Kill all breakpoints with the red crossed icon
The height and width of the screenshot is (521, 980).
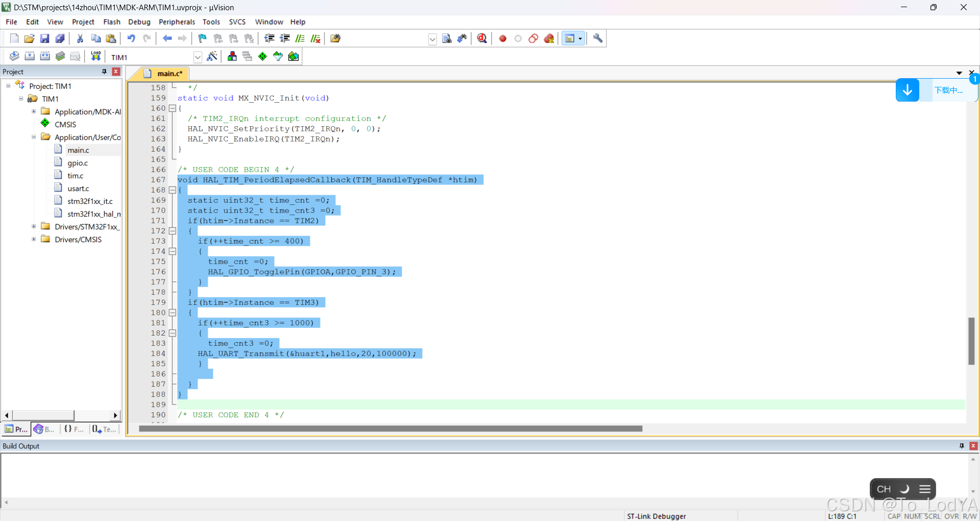(549, 38)
